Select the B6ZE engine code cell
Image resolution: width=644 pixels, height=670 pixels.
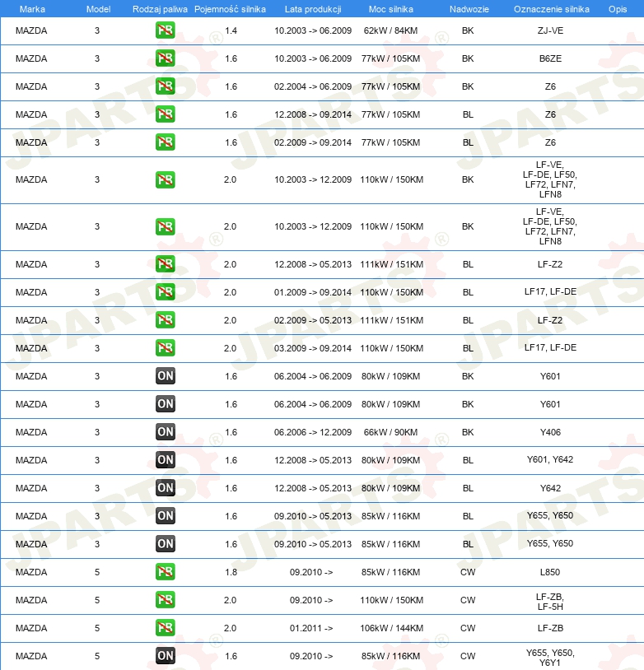tap(550, 58)
